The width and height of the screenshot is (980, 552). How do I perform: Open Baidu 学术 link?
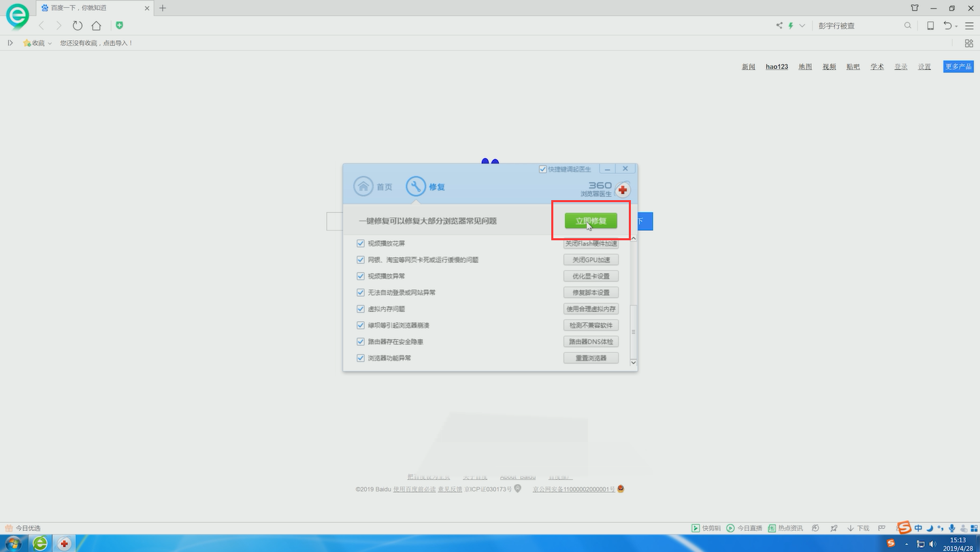click(x=877, y=67)
